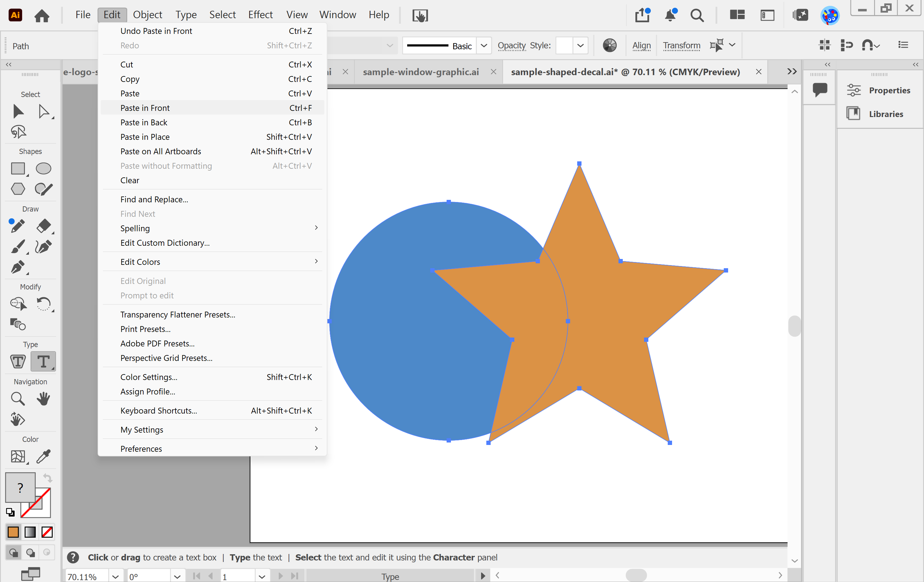This screenshot has width=924, height=582.
Task: Open the rotation angle dropdown
Action: (177, 577)
